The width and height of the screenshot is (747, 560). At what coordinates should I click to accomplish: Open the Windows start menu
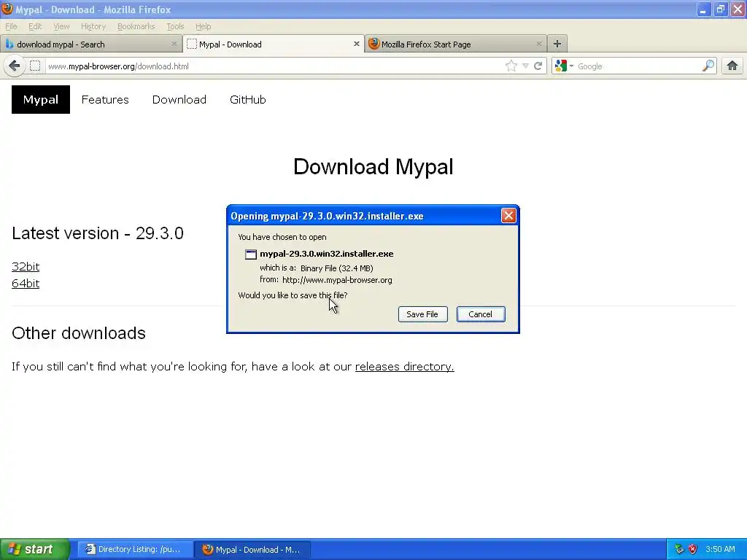point(35,549)
